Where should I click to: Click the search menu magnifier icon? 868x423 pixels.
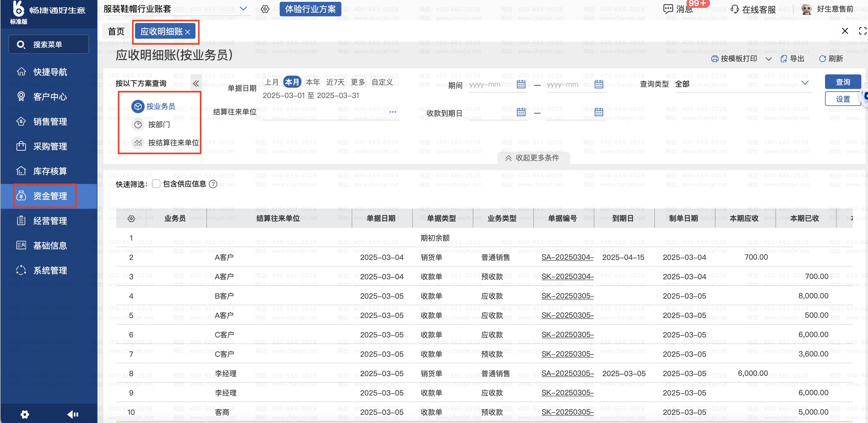coord(21,44)
